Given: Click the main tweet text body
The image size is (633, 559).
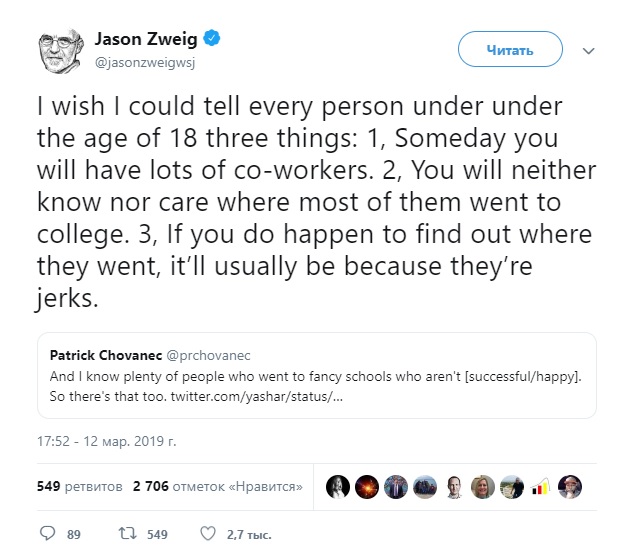Looking at the screenshot, I should point(300,202).
